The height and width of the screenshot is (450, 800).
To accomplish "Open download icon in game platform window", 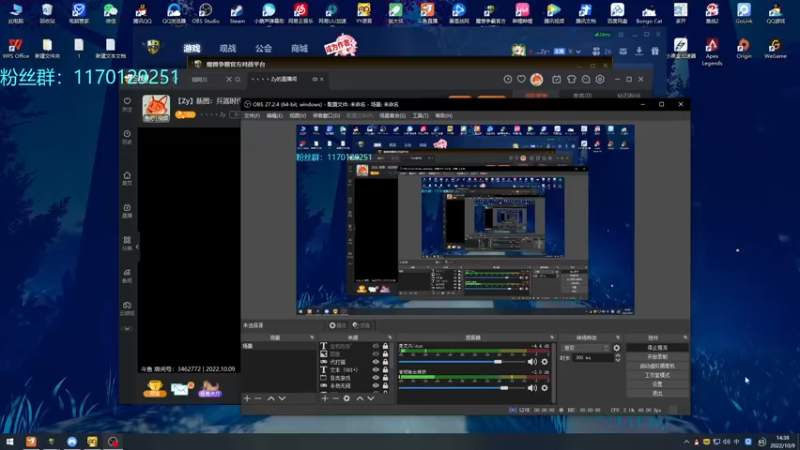I will 639,51.
